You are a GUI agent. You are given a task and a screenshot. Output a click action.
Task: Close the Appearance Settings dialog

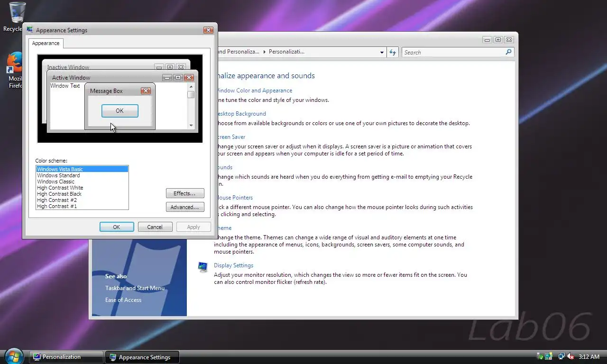tap(208, 30)
